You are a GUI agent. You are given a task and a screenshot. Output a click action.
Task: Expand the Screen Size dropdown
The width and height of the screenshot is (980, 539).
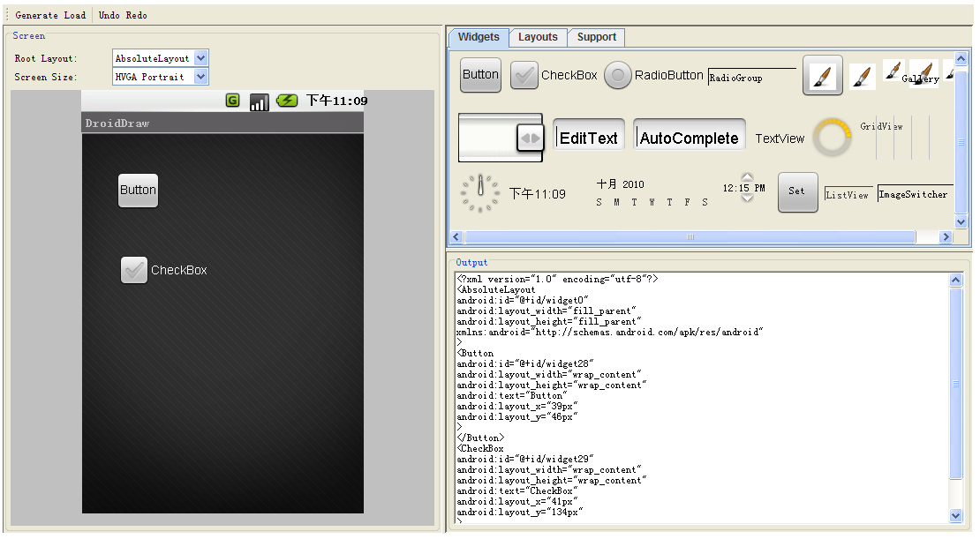200,77
